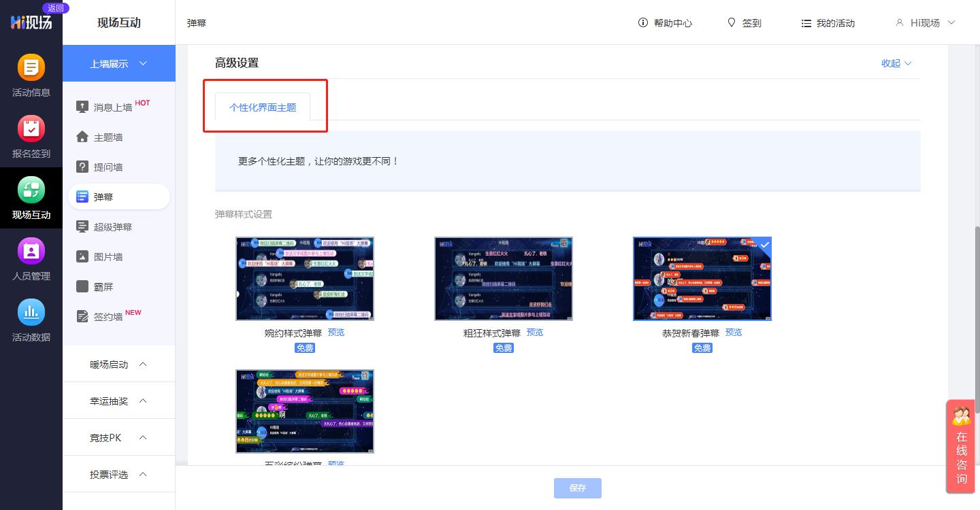
Task: Expand the 暖场启动 menu group
Action: (x=118, y=364)
